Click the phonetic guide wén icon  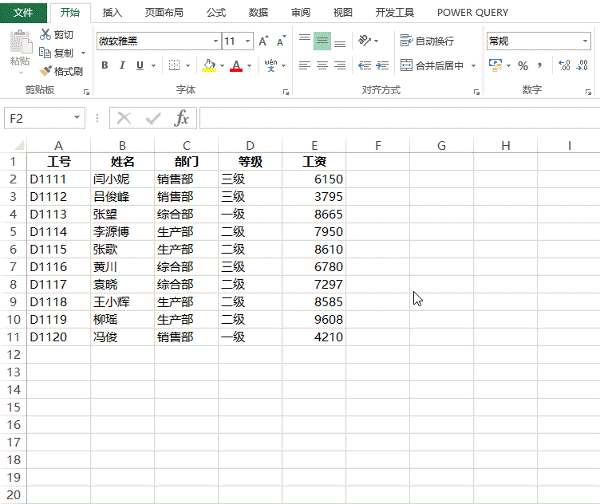tap(271, 65)
